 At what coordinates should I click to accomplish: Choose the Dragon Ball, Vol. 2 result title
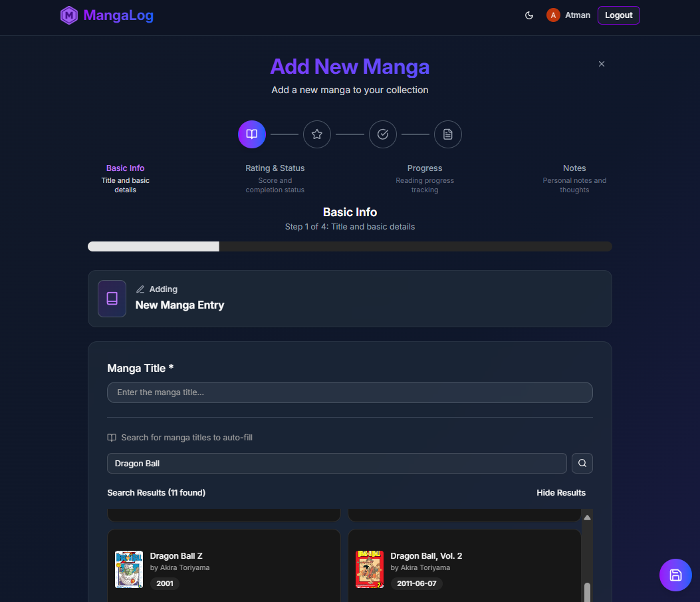point(426,556)
